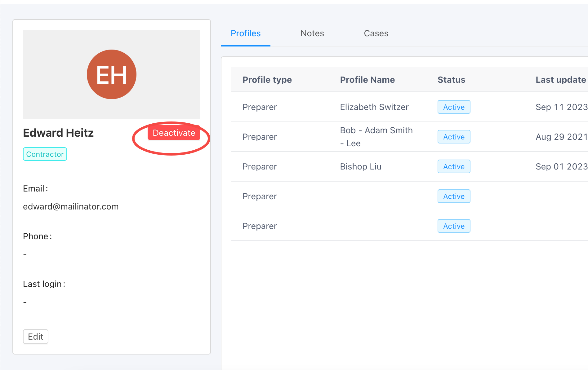This screenshot has height=370, width=588.
Task: Select the Profiles tab
Action: click(x=246, y=33)
